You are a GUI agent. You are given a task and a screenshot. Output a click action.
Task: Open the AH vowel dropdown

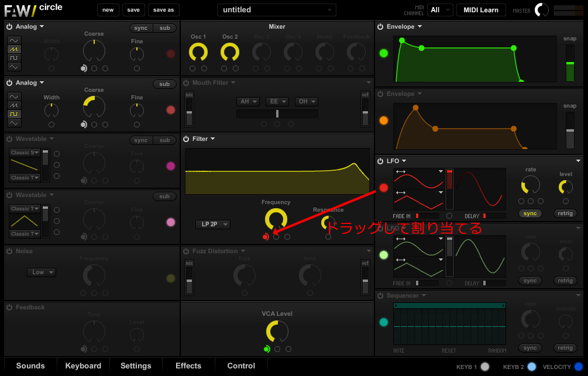[248, 102]
